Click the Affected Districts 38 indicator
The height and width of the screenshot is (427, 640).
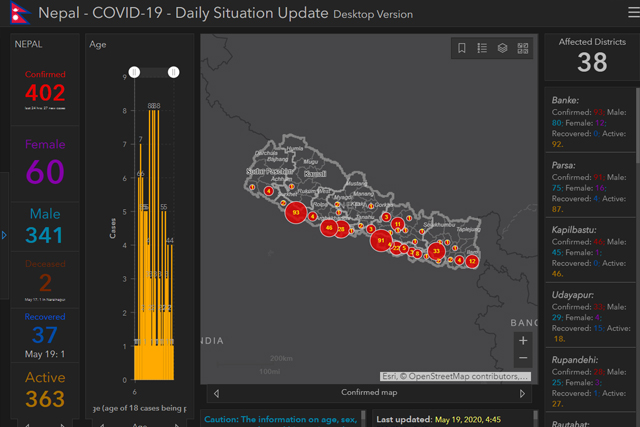(592, 57)
